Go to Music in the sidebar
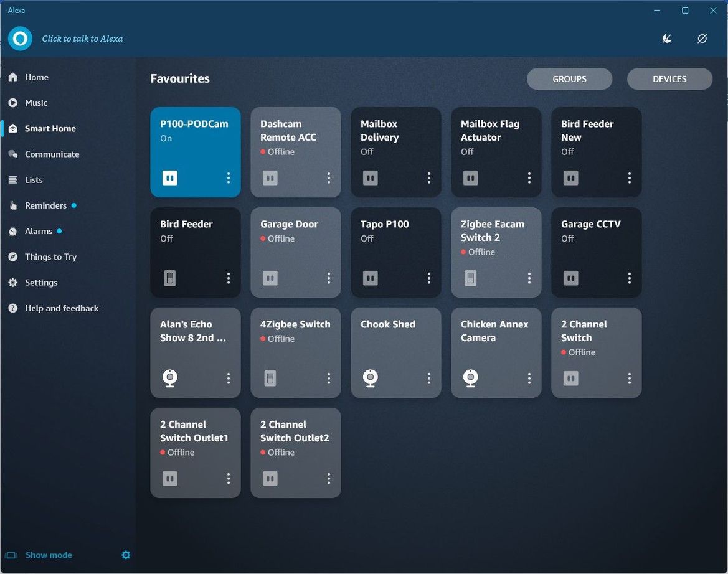 click(35, 103)
